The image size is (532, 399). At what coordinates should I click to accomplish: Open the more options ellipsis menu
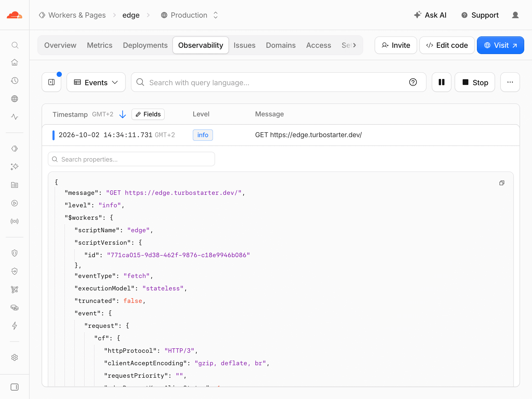tap(510, 82)
